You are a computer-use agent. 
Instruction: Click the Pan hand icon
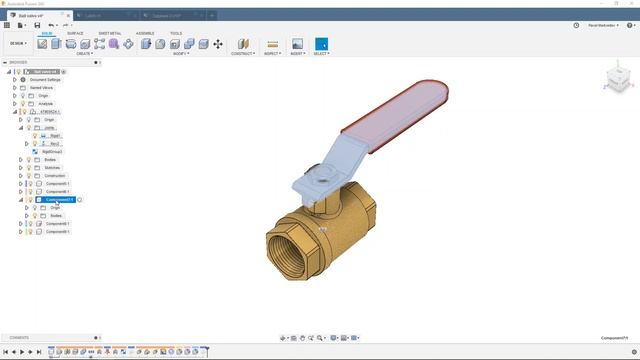[302, 338]
